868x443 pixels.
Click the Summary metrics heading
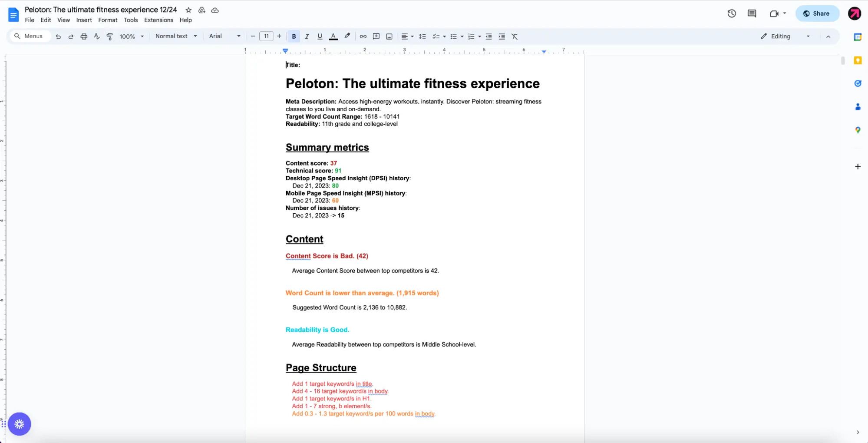(327, 147)
